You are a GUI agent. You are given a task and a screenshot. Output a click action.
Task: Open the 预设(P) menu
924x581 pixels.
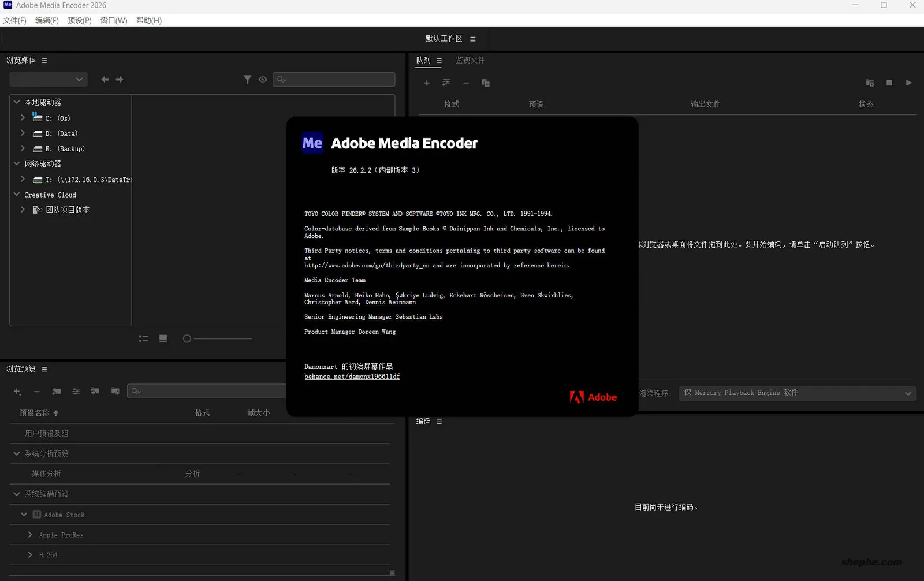pyautogui.click(x=79, y=20)
